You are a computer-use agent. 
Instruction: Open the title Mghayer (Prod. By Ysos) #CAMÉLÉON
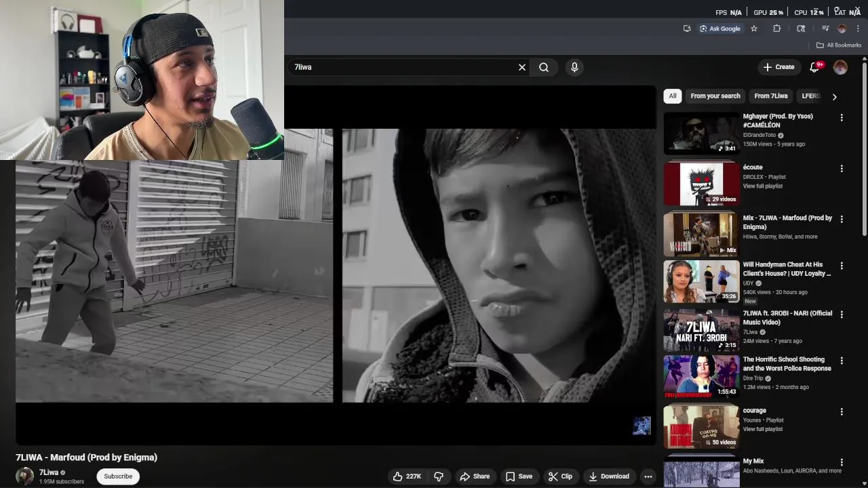coord(778,121)
